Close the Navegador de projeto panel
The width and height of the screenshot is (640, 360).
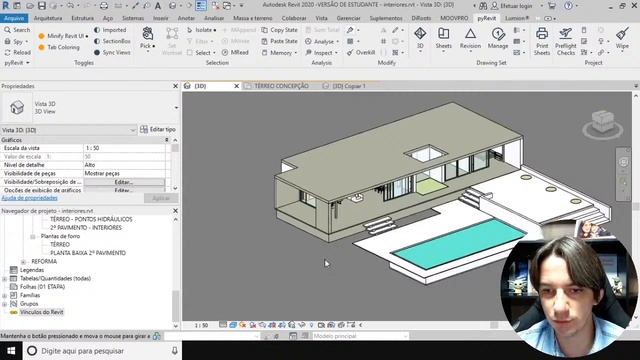pos(176,211)
